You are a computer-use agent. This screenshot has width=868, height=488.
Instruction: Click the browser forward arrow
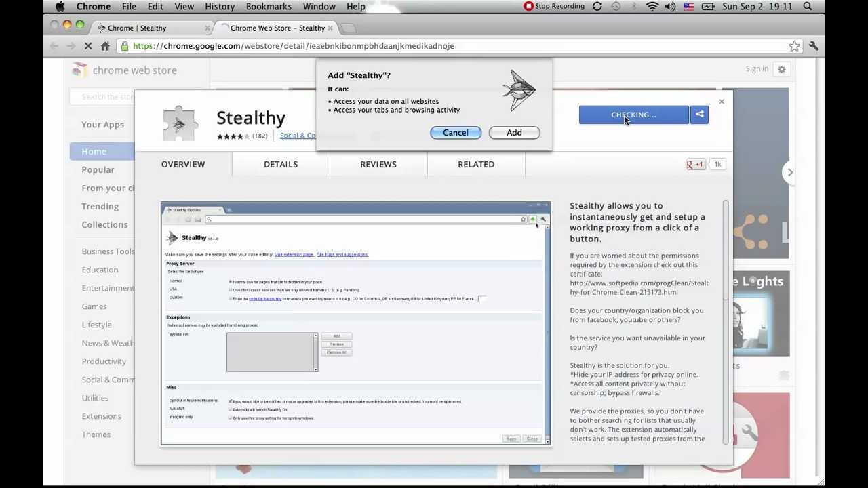tap(71, 46)
